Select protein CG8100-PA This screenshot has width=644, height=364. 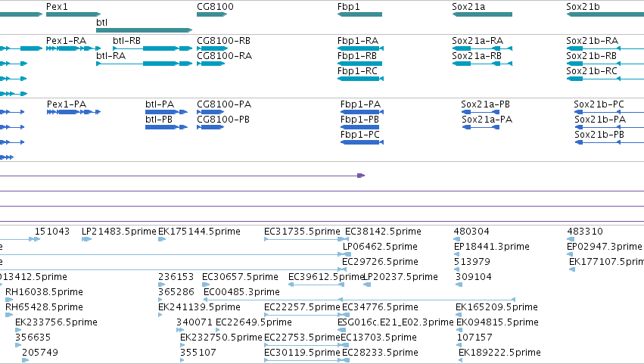click(x=224, y=104)
